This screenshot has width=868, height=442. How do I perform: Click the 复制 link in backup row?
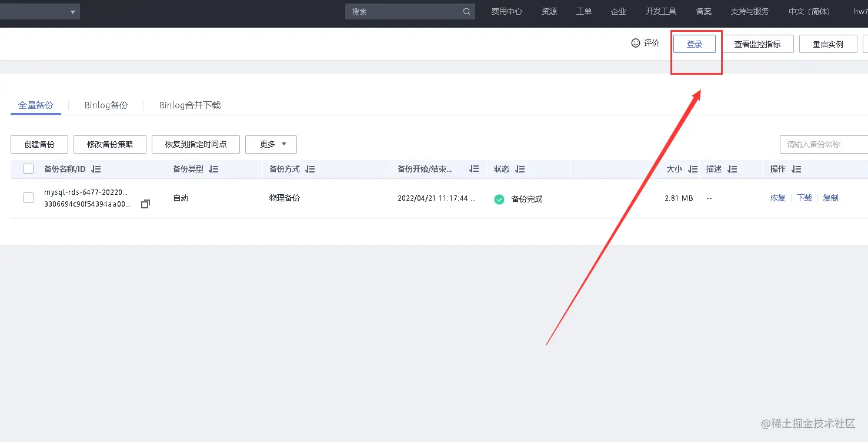click(831, 198)
